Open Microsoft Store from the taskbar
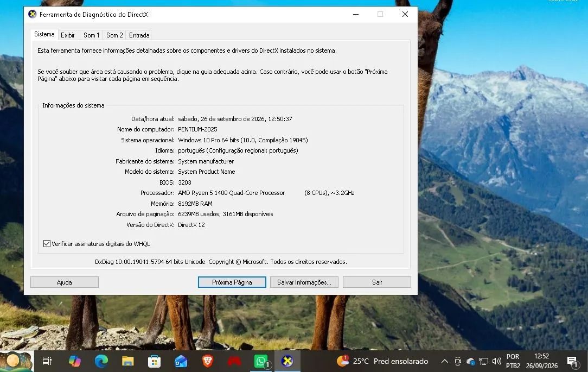 154,361
